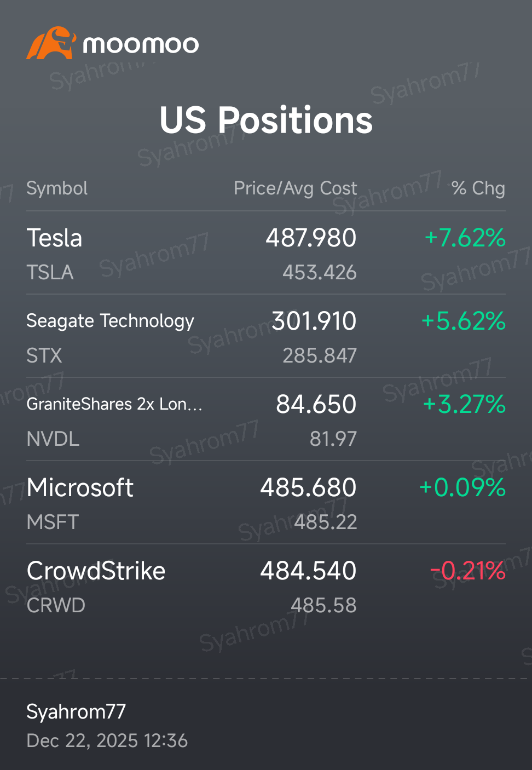The width and height of the screenshot is (532, 770).
Task: Click Seagate's +5.62% change value
Action: tap(463, 321)
